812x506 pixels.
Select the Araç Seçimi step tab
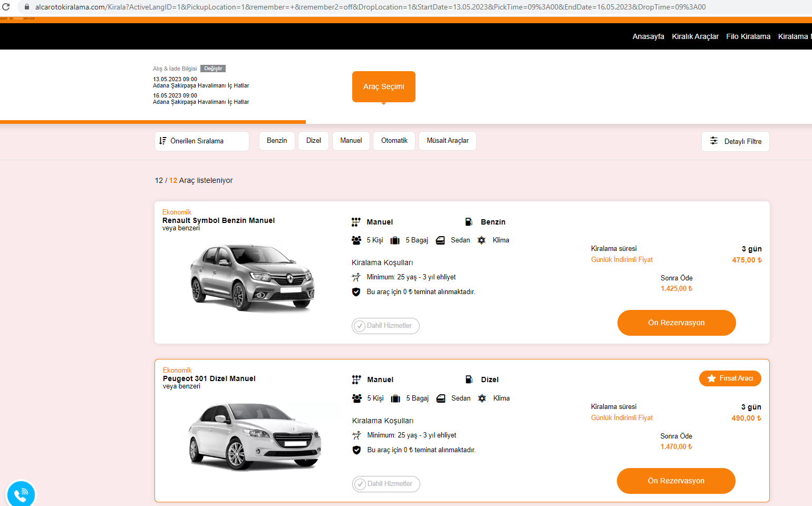(384, 86)
